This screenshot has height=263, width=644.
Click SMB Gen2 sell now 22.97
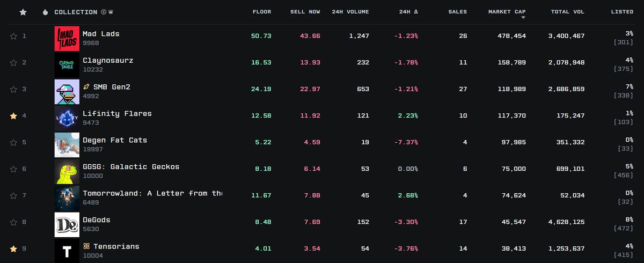click(x=310, y=89)
